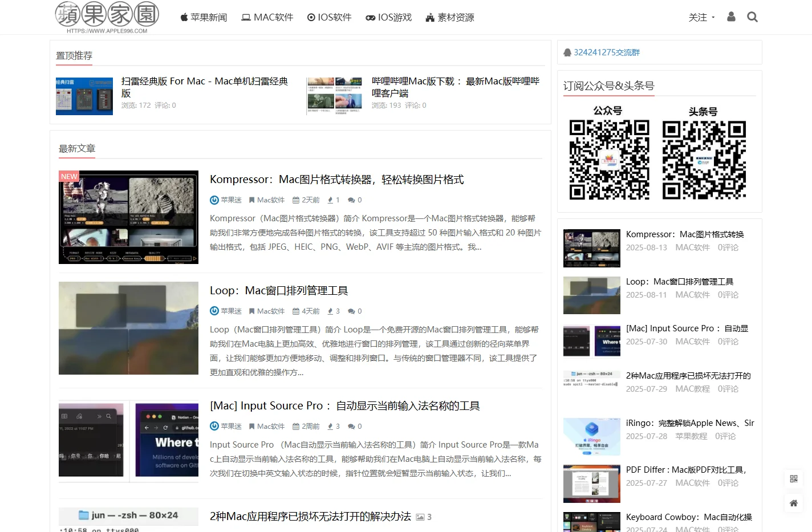The image size is (812, 532).
Task: Open the 苹果家园 site logo
Action: point(107,17)
